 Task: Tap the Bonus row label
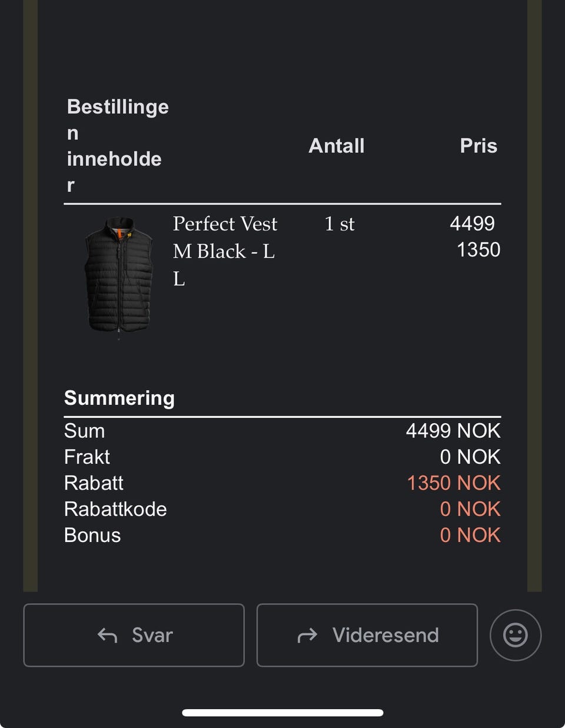(x=92, y=535)
